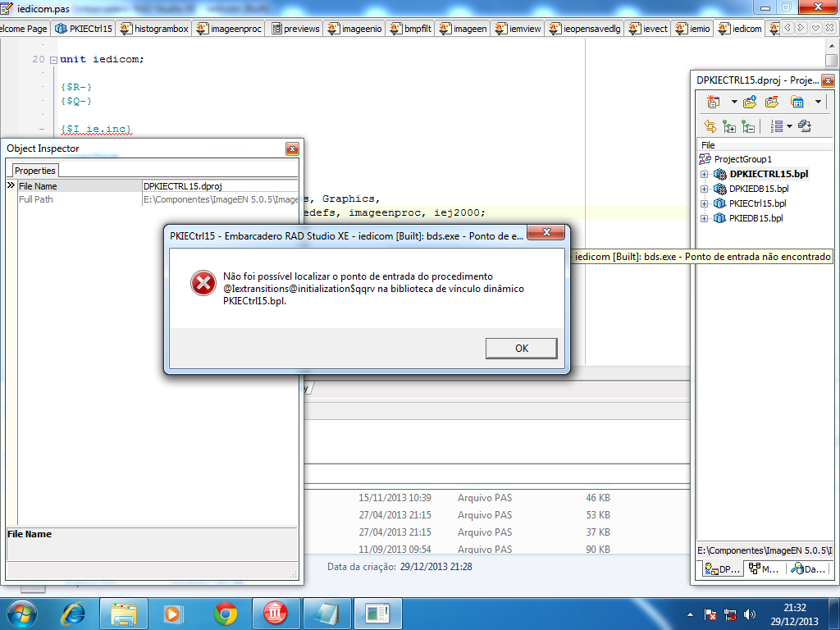Click the scroll tabs left arrow icon

coord(787,28)
